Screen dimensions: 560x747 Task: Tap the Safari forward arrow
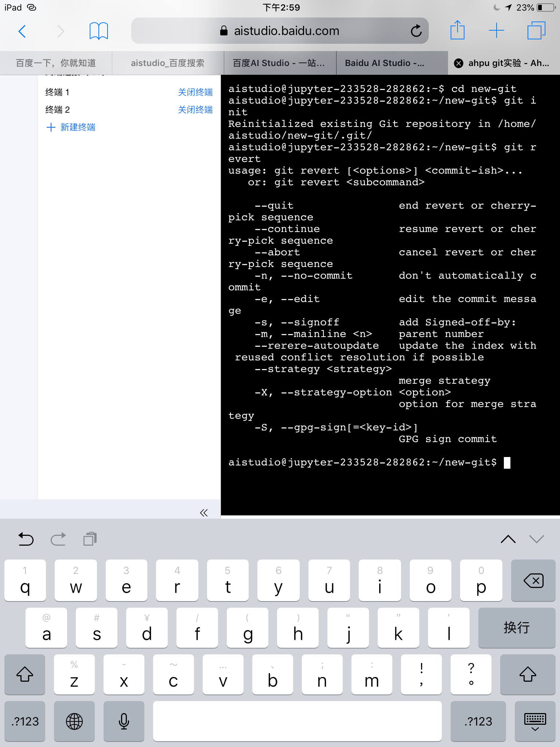(61, 31)
